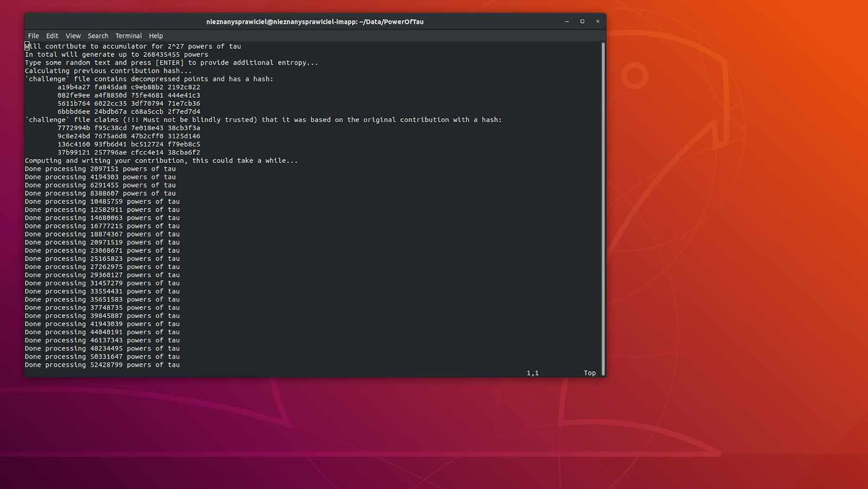Click the 'In total will generate' line
Screen dimensions: 868x489
click(116, 55)
